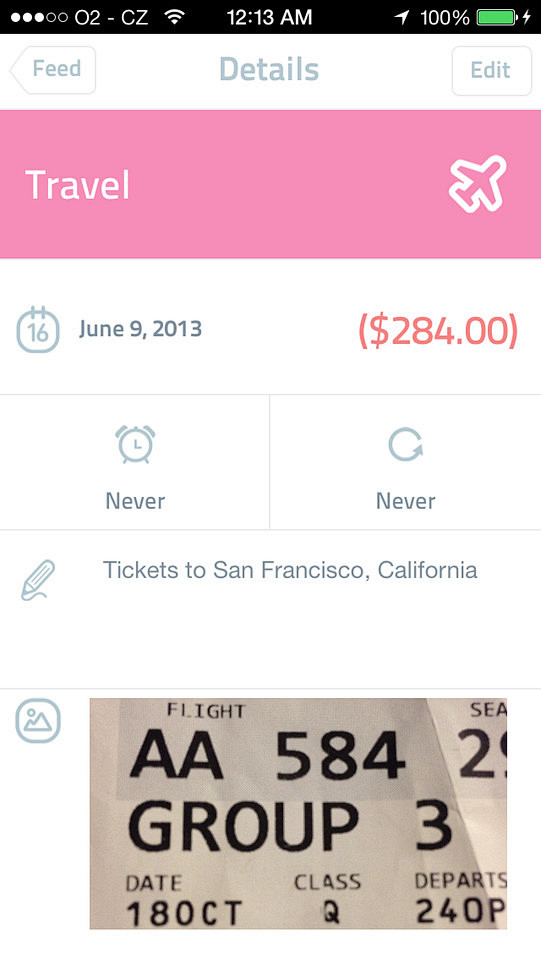Tap the ($284.00) amount
Viewport: 541px width, 960px height.
pos(438,331)
